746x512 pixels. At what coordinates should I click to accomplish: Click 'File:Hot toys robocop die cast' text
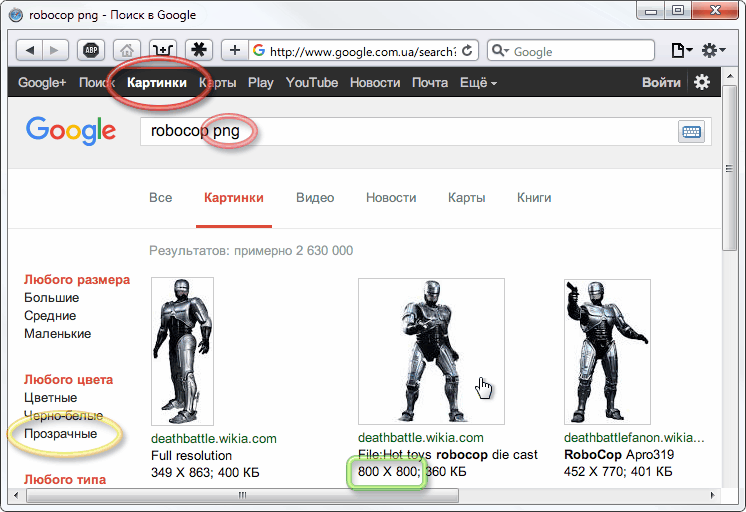point(448,454)
